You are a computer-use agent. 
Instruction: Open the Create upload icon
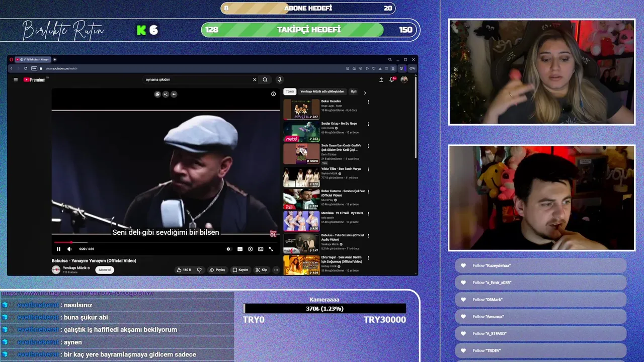(x=381, y=79)
